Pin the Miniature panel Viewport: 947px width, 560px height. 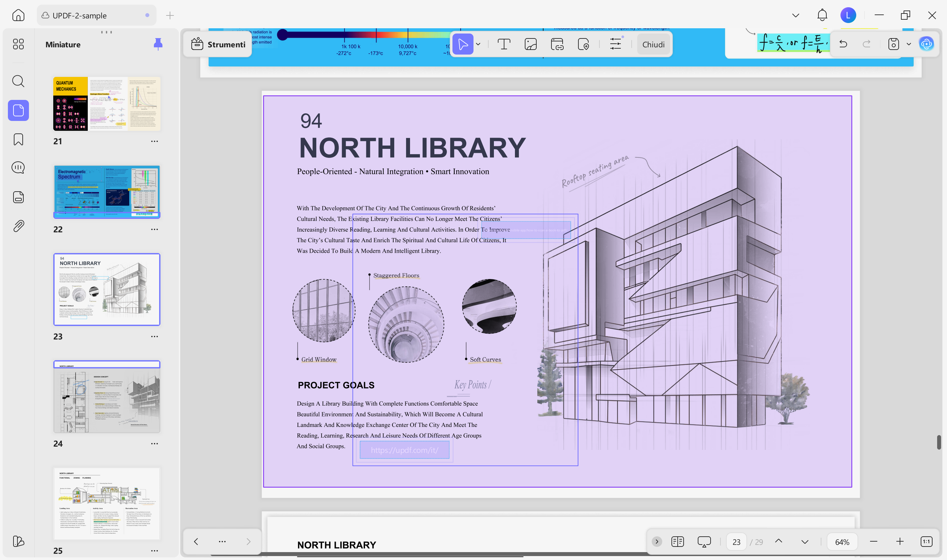coord(158,44)
